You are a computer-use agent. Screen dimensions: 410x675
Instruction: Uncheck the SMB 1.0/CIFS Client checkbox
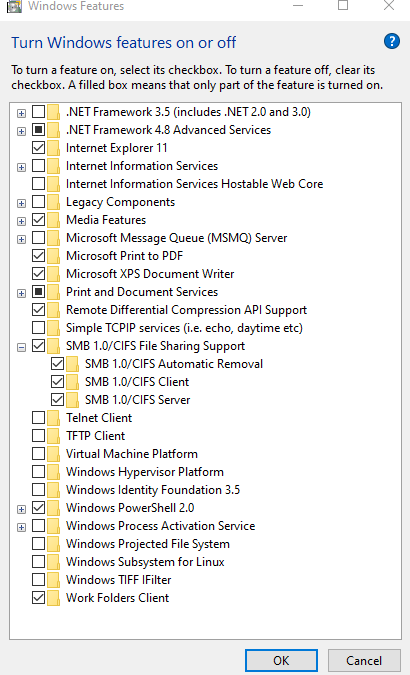click(57, 381)
